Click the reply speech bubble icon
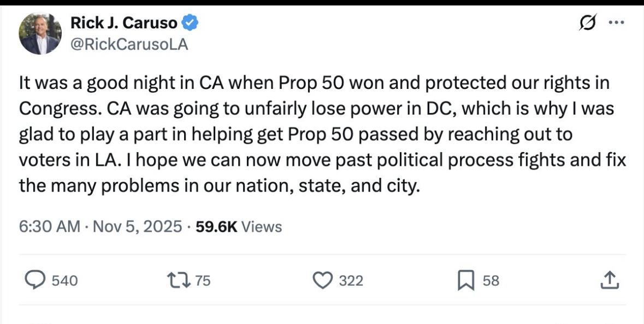Image resolution: width=644 pixels, height=324 pixels. pos(36,280)
